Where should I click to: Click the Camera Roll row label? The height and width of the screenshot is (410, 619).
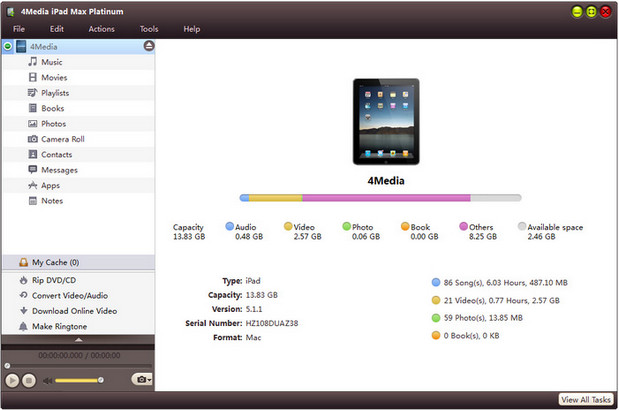pos(63,139)
